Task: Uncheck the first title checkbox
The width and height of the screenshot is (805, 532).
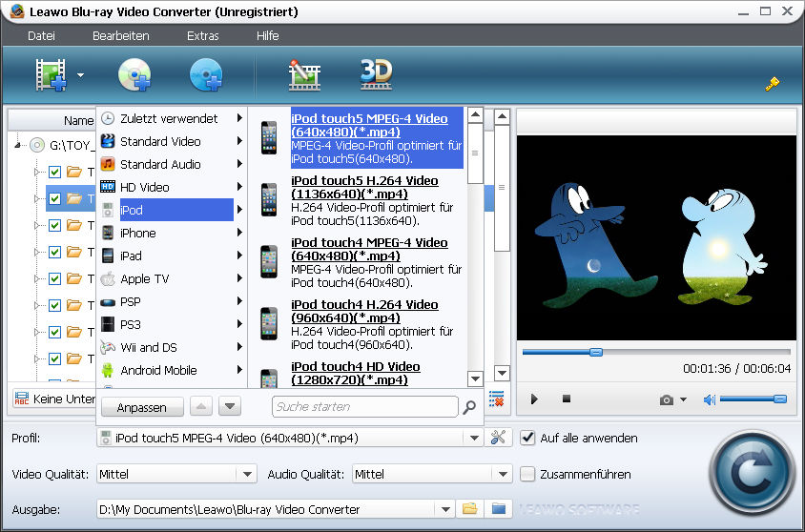Action: 54,172
